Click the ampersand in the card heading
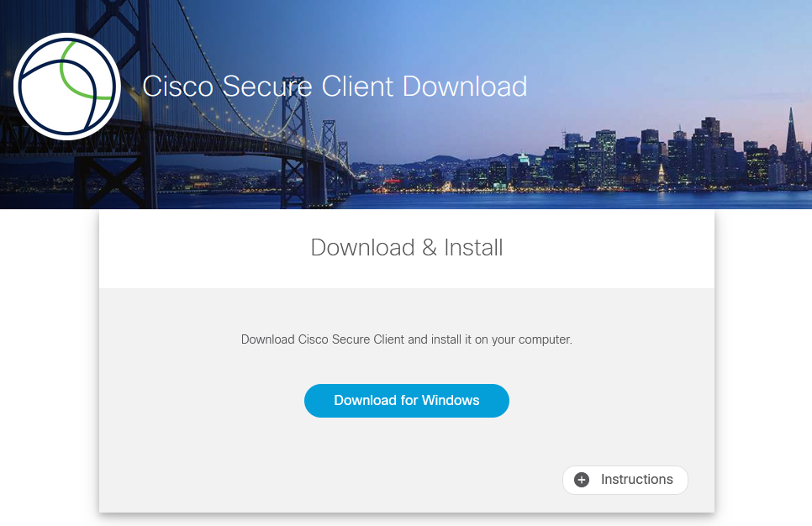This screenshot has height=526, width=812. click(430, 248)
